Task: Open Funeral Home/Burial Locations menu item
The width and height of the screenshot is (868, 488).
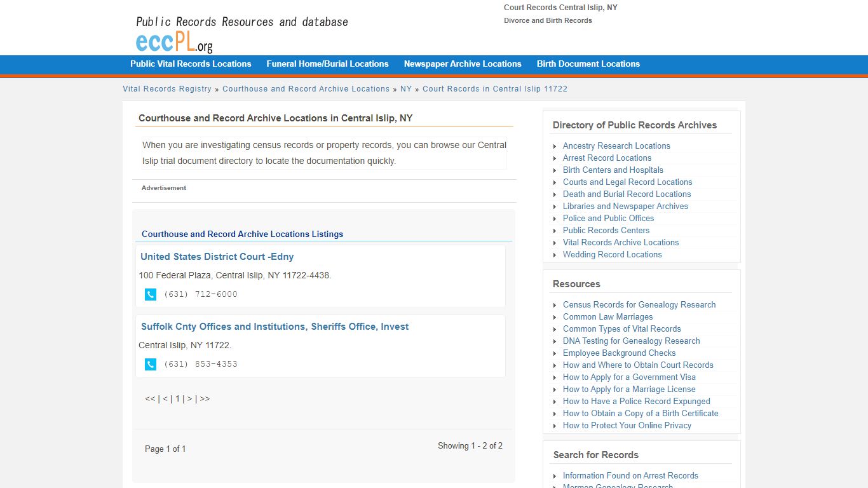Action: tap(327, 64)
